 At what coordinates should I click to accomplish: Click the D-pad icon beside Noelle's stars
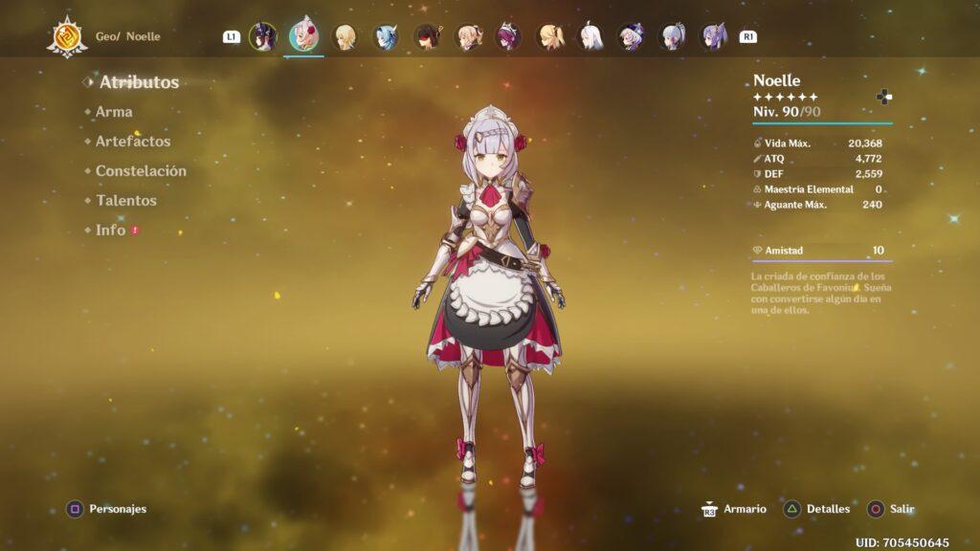[883, 97]
